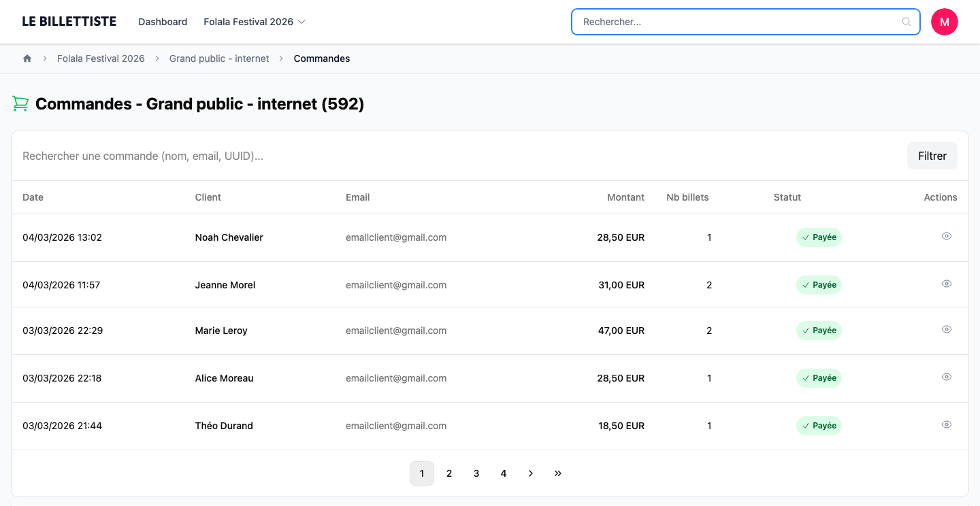Image resolution: width=980 pixels, height=506 pixels.
Task: View Alice Moreau's order with eye icon
Action: click(x=946, y=377)
